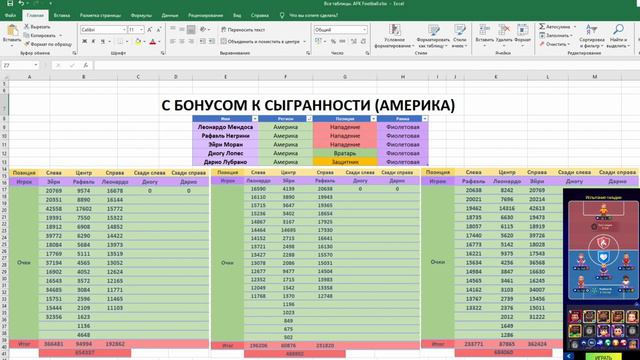The image size is (640, 360).
Task: Open text orientation options
Action: (x=204, y=29)
